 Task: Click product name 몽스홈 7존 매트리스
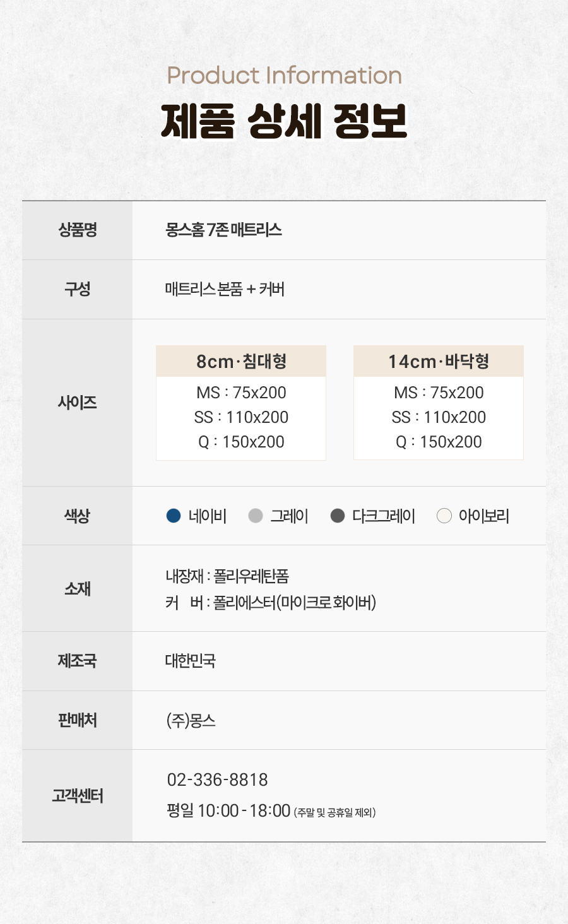point(223,230)
